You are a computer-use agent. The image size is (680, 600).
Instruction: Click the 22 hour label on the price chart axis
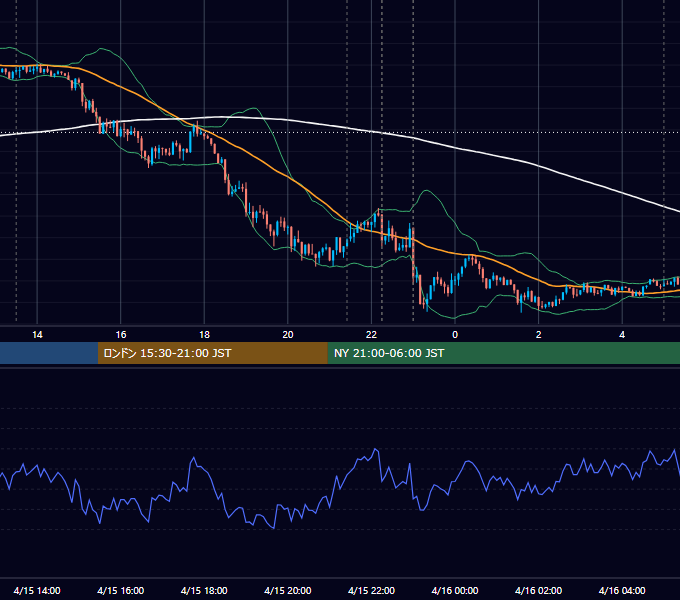click(x=371, y=335)
